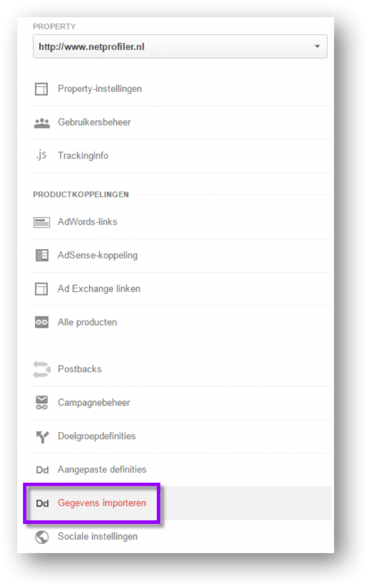Go to Trackinginfo link
The height and width of the screenshot is (588, 369).
(83, 156)
